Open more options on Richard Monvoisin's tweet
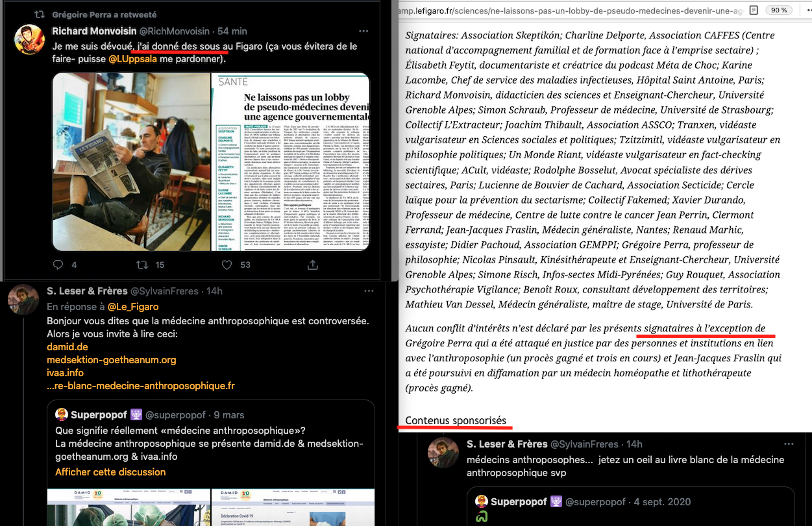Image resolution: width=812 pixels, height=526 pixels. [x=363, y=31]
